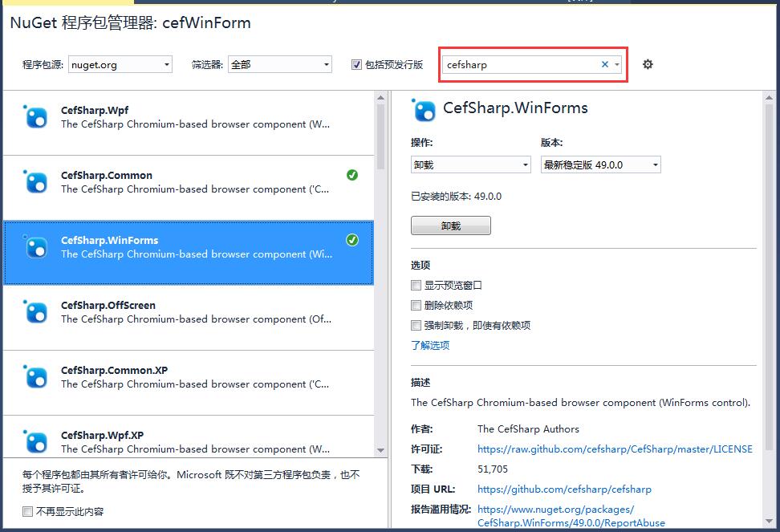Open the 筛选器 全部 dropdown
Image resolution: width=780 pixels, height=532 pixels.
point(279,65)
